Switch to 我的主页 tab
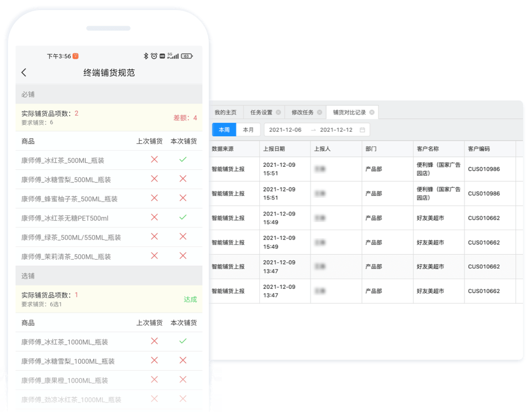Screen dimensions: 532x412 point(225,113)
